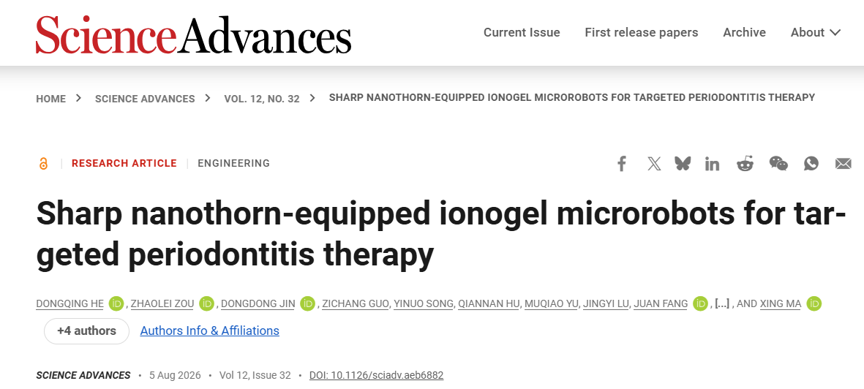Share article on LinkedIn
This screenshot has height=389, width=864.
pyautogui.click(x=712, y=164)
